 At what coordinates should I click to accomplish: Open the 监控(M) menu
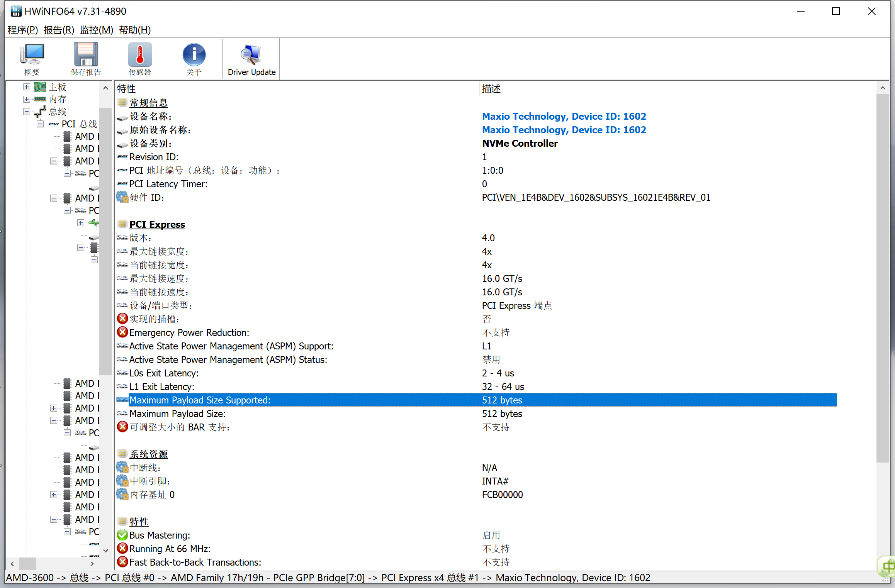96,30
